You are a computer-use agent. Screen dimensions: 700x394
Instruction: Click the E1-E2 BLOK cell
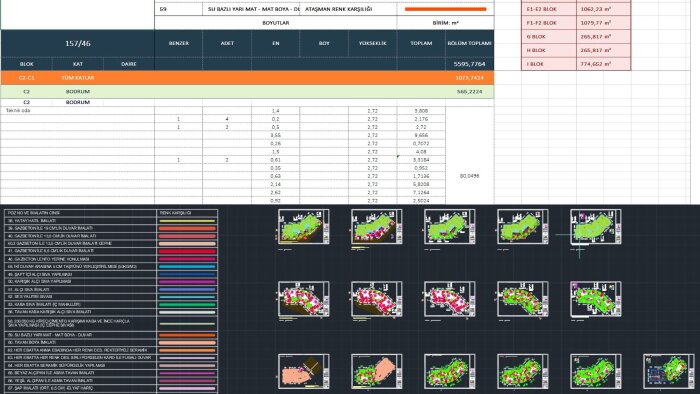pyautogui.click(x=549, y=9)
